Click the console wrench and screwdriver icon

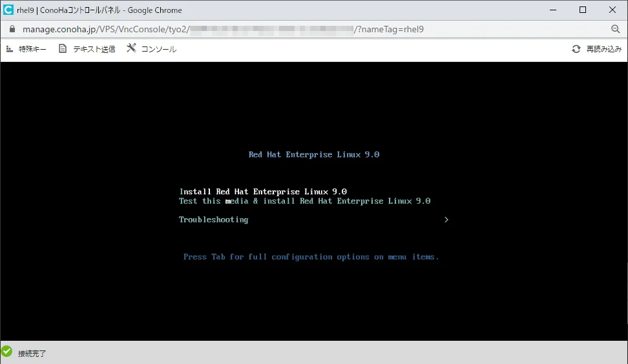click(x=131, y=48)
